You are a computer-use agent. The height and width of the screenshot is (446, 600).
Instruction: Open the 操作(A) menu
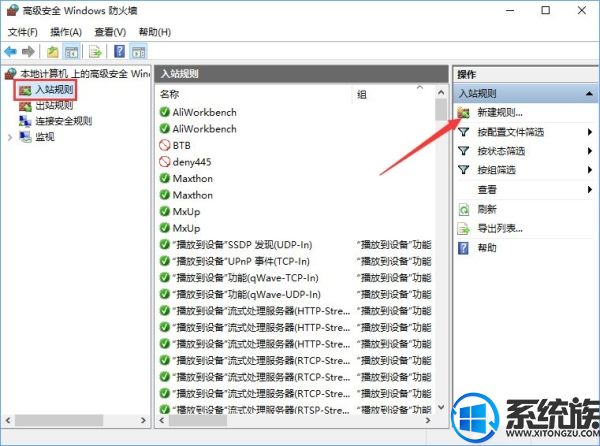pos(66,32)
